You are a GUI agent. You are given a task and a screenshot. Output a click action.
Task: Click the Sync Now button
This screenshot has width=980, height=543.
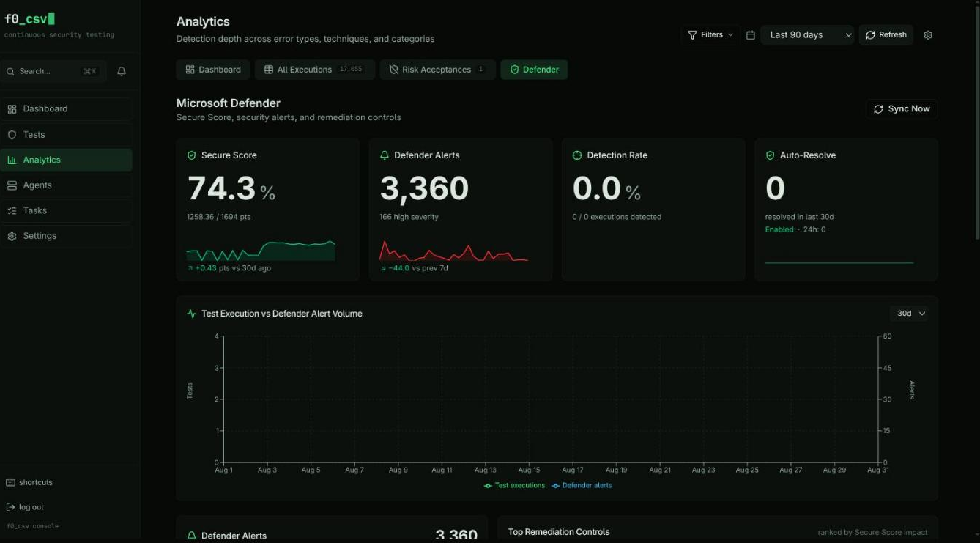(x=902, y=109)
